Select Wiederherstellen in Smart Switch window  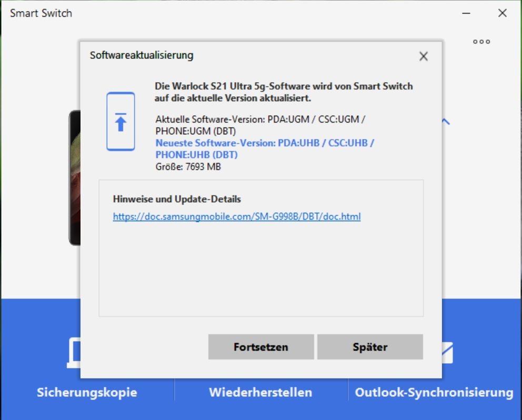point(260,392)
